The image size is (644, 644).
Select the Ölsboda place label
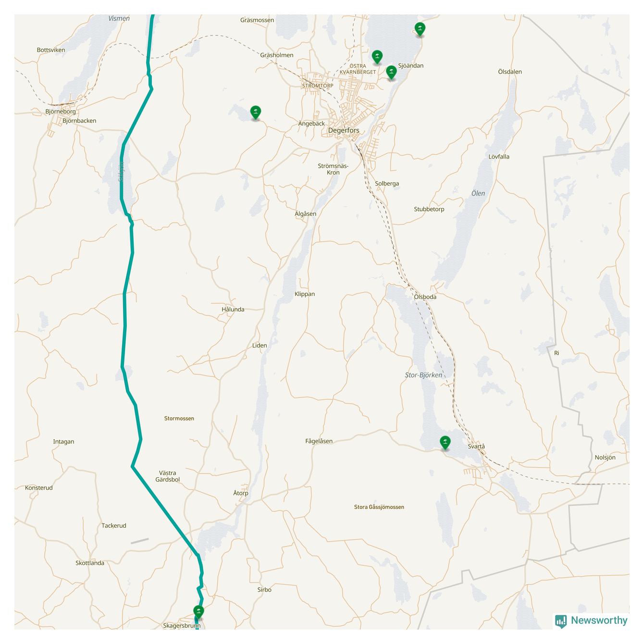point(425,297)
